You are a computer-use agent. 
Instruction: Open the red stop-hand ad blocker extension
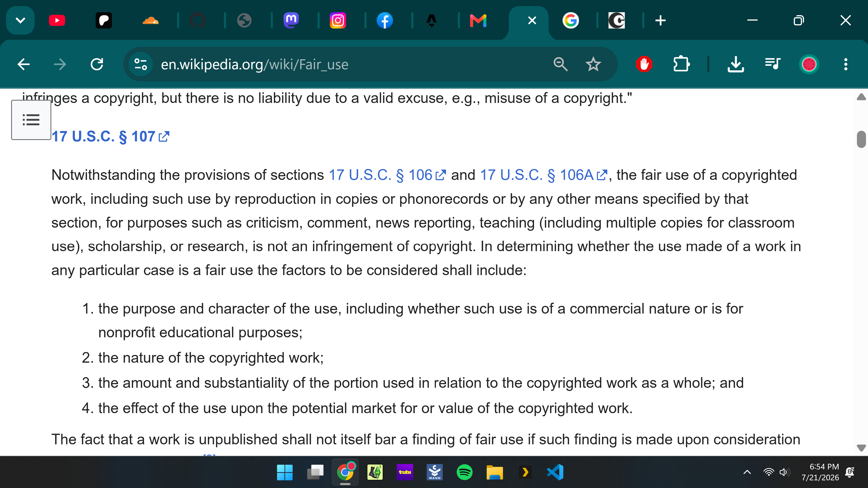pos(644,64)
